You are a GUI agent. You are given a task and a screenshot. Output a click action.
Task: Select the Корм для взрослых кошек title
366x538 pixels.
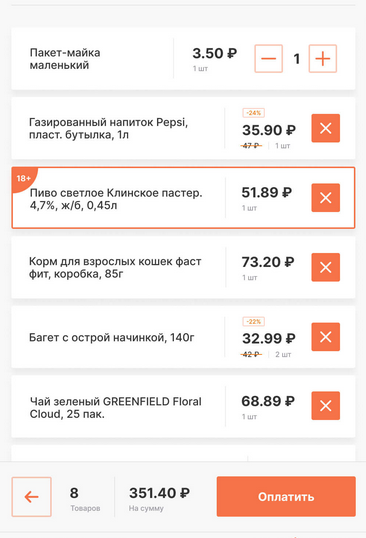[115, 268]
